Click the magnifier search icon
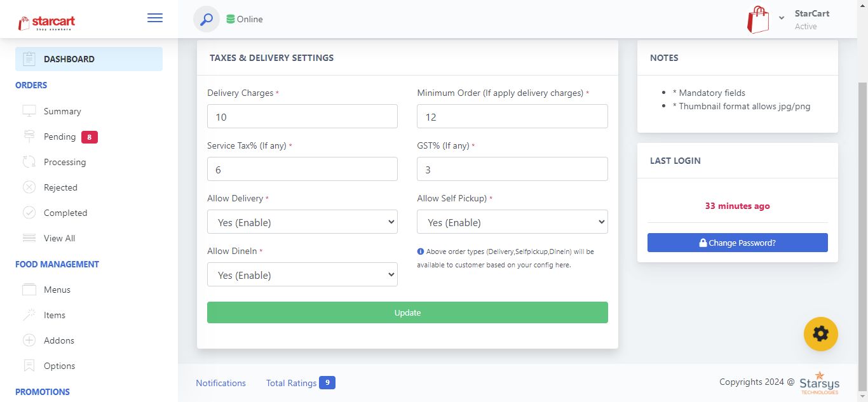Image resolution: width=868 pixels, height=402 pixels. click(x=207, y=19)
